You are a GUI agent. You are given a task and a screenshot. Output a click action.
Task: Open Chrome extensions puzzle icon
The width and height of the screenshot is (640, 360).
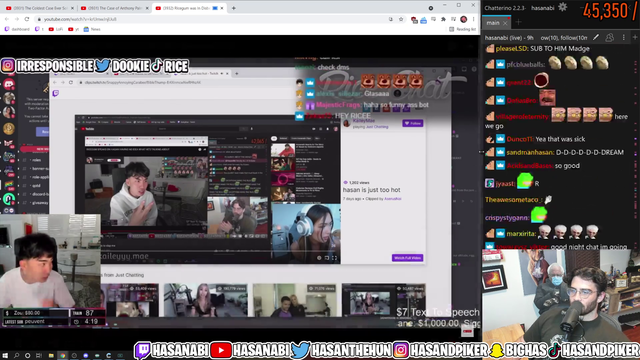(x=444, y=19)
